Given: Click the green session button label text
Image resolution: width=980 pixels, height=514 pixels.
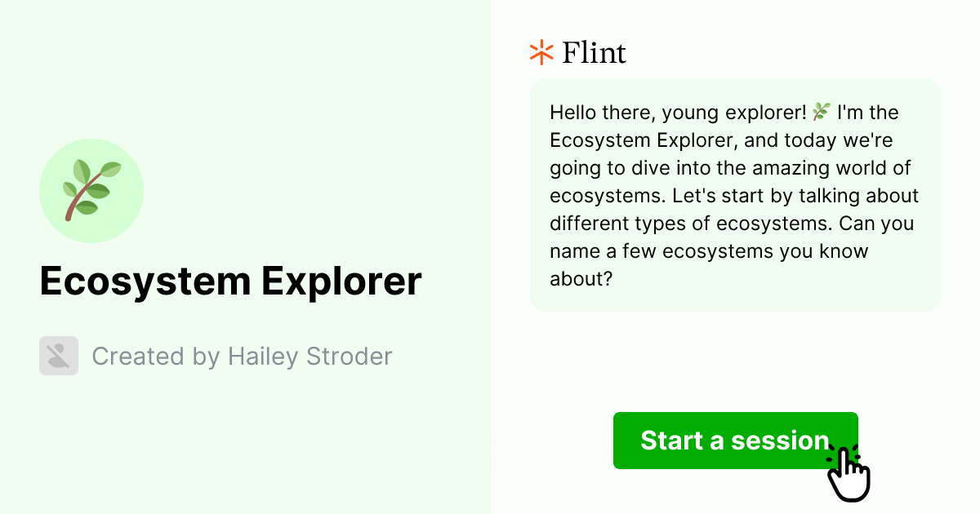Looking at the screenshot, I should pyautogui.click(x=734, y=441).
